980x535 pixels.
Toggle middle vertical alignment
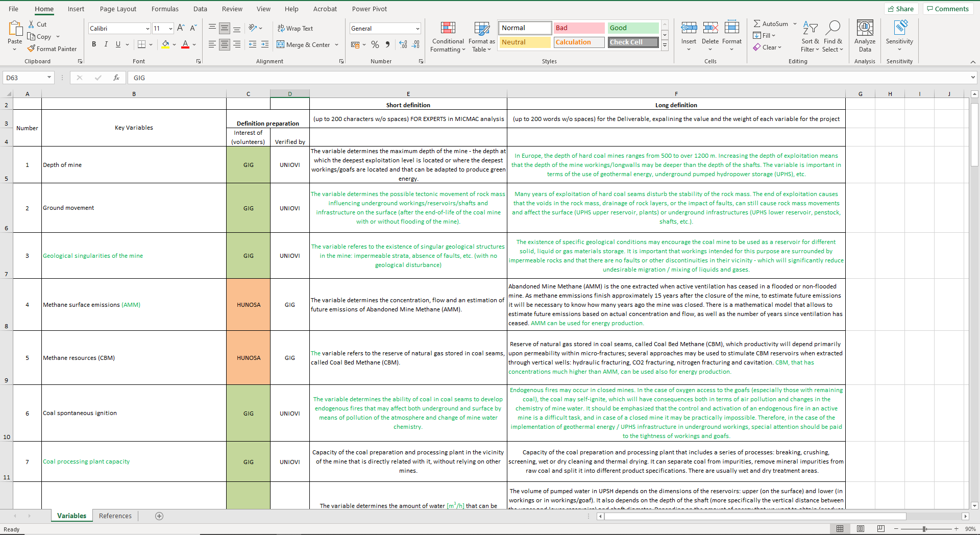click(225, 28)
